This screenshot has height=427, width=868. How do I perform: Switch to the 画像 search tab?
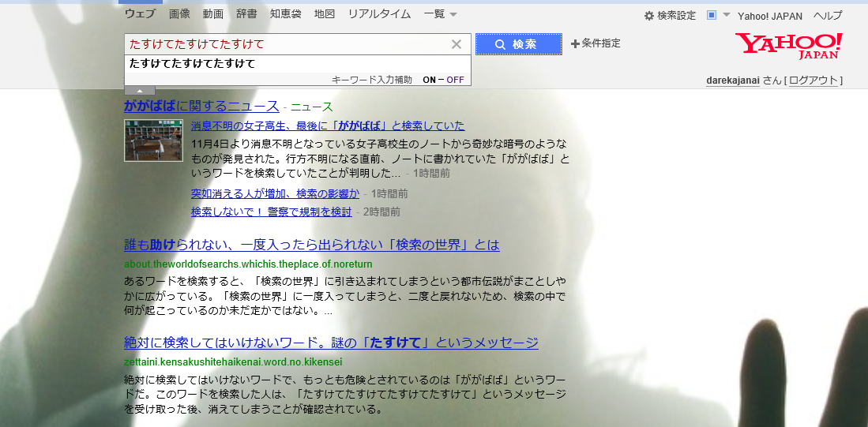pyautogui.click(x=179, y=14)
